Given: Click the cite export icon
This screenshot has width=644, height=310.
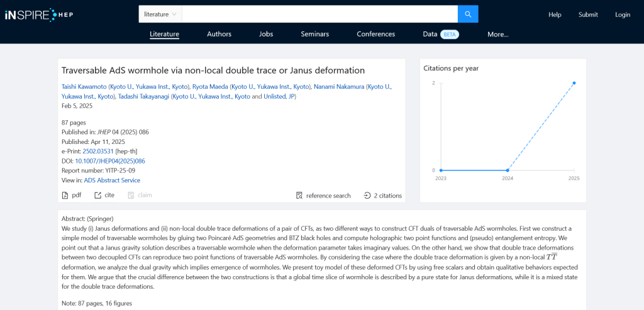Looking at the screenshot, I should tap(97, 195).
